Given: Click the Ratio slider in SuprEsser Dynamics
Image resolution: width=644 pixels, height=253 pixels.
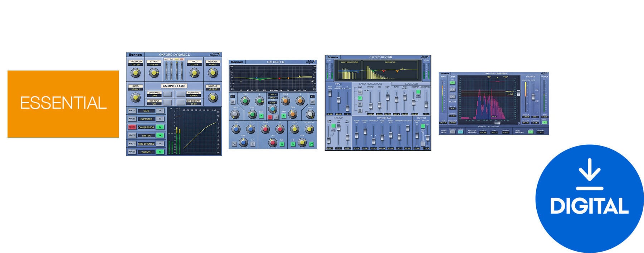Looking at the screenshot, I should 533,97.
